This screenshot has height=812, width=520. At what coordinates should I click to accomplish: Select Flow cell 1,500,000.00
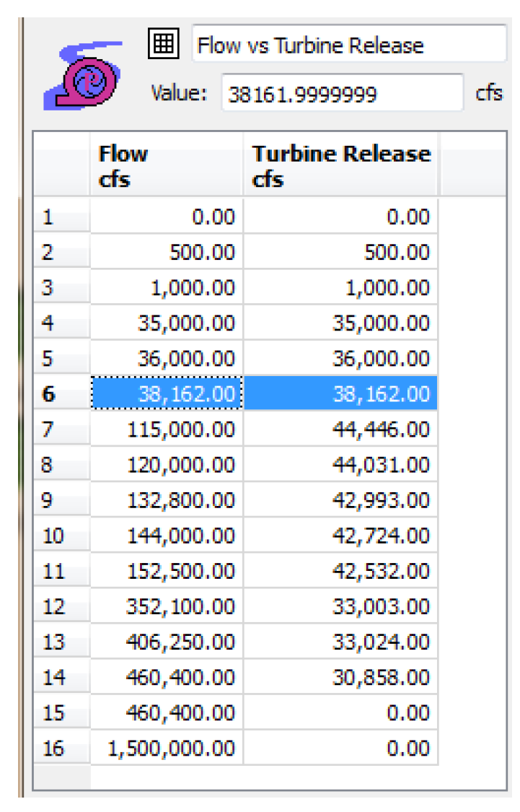(167, 748)
